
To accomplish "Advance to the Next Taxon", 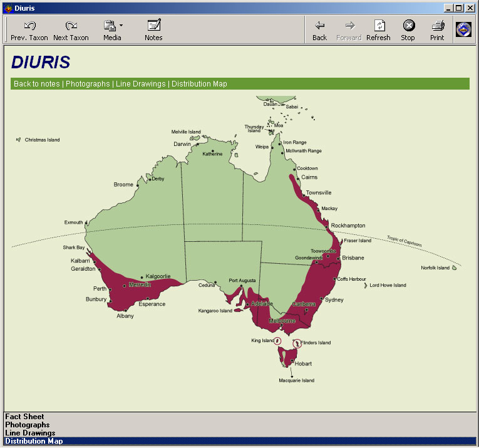I will [x=71, y=30].
